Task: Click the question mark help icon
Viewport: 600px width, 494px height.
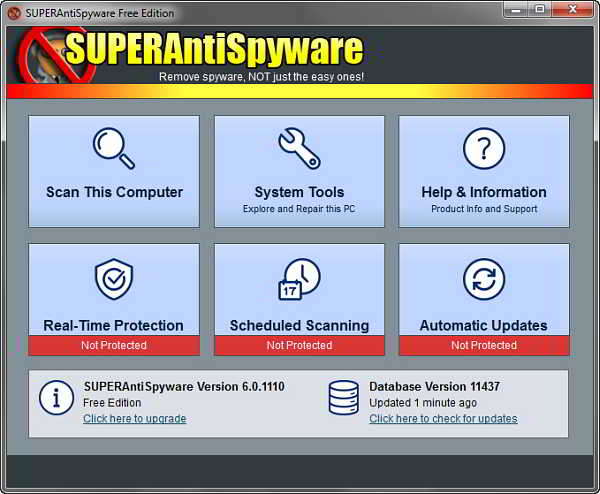Action: point(484,149)
